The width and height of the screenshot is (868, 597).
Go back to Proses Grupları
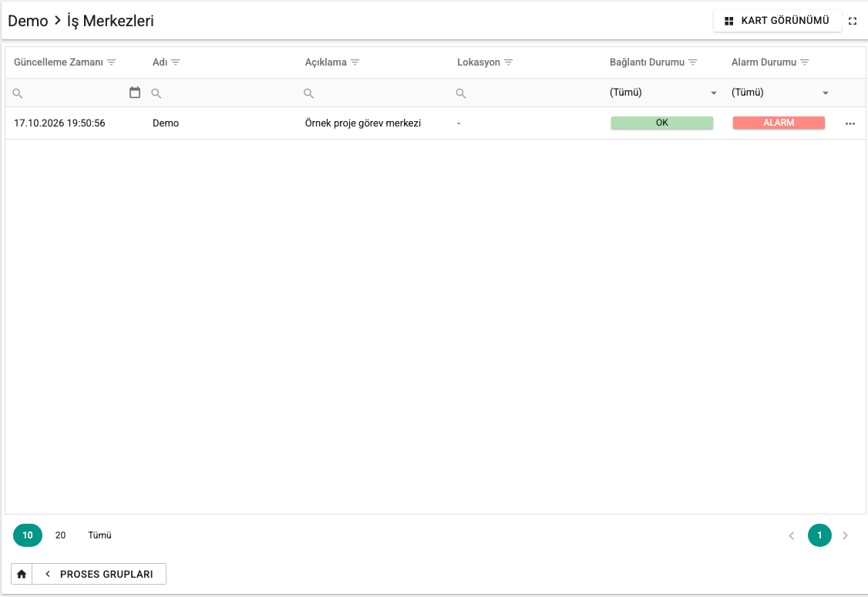click(x=99, y=575)
